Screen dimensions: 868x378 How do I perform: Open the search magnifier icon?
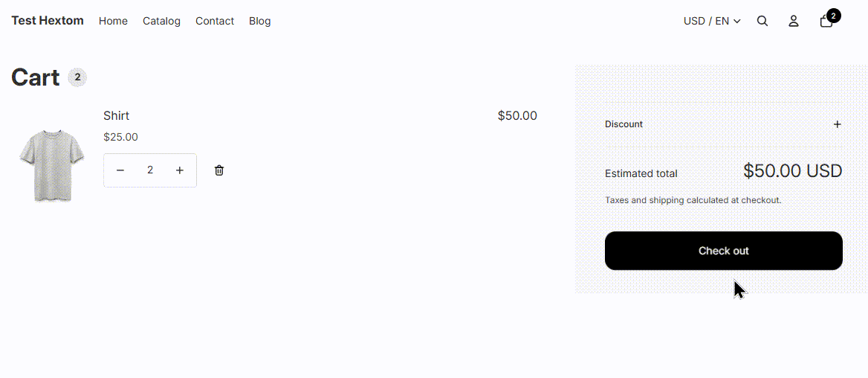coord(762,21)
